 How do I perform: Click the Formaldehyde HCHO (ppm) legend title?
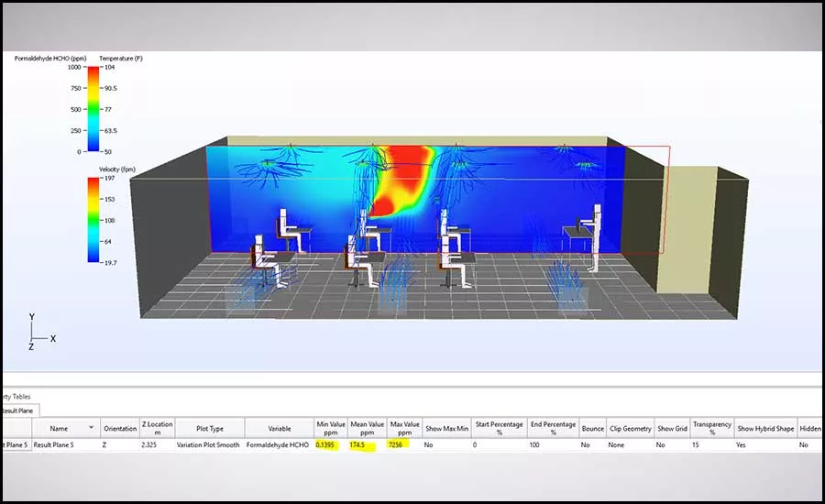(x=50, y=59)
